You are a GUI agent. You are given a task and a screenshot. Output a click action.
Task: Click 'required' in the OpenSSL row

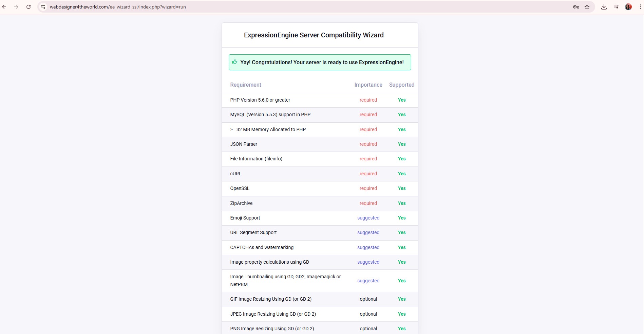[368, 188]
